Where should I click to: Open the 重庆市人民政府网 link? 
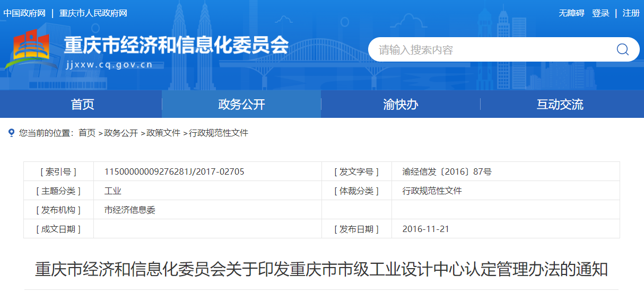(93, 13)
